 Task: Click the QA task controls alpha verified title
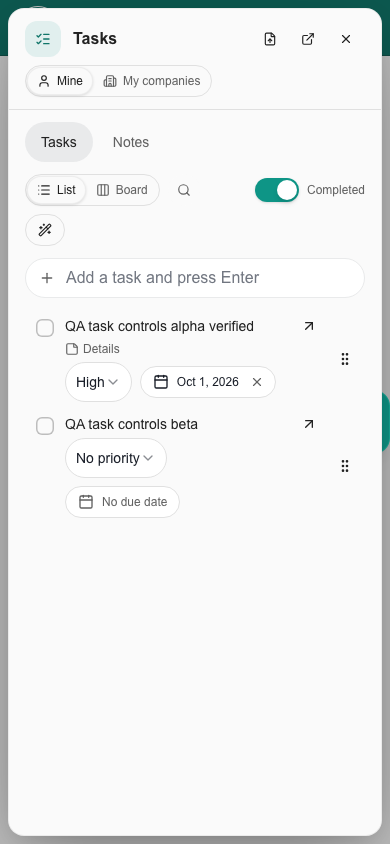coord(159,326)
